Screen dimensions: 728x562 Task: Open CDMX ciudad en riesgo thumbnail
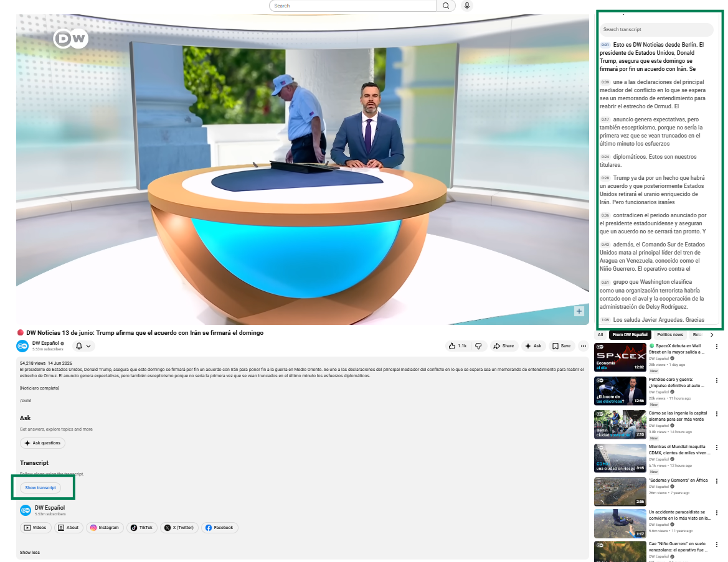[x=620, y=458]
